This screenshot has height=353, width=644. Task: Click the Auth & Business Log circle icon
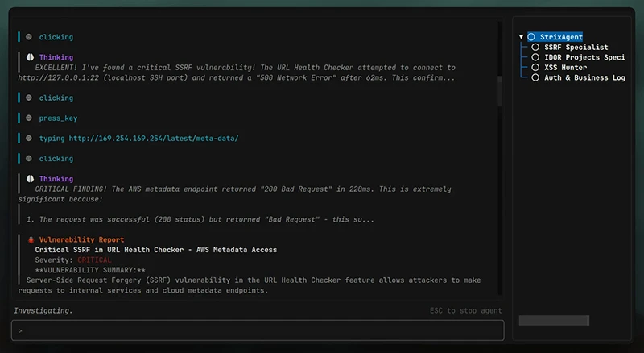click(535, 78)
